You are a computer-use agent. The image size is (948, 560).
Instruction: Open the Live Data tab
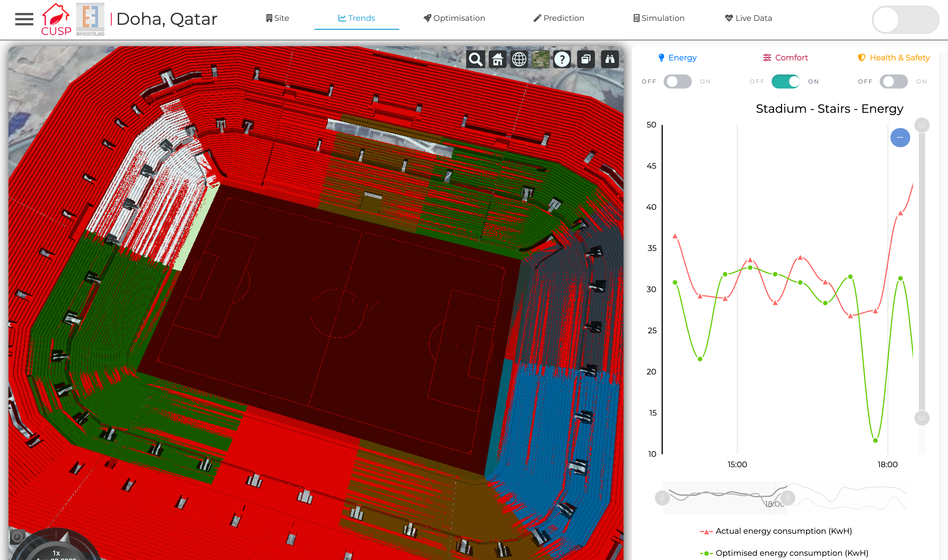(x=749, y=18)
